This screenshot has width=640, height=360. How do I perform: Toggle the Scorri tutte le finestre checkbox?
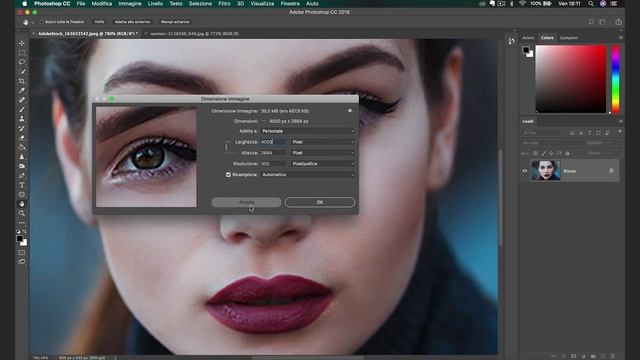click(x=41, y=22)
